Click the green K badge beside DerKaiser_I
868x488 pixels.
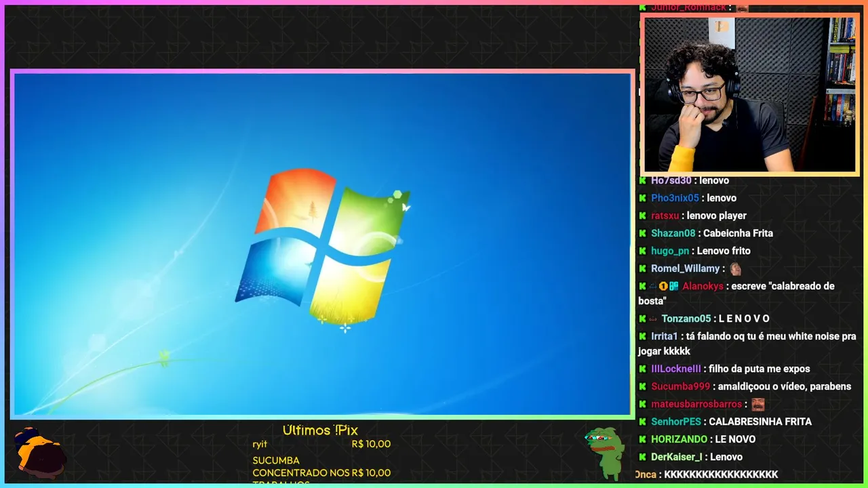tap(642, 457)
